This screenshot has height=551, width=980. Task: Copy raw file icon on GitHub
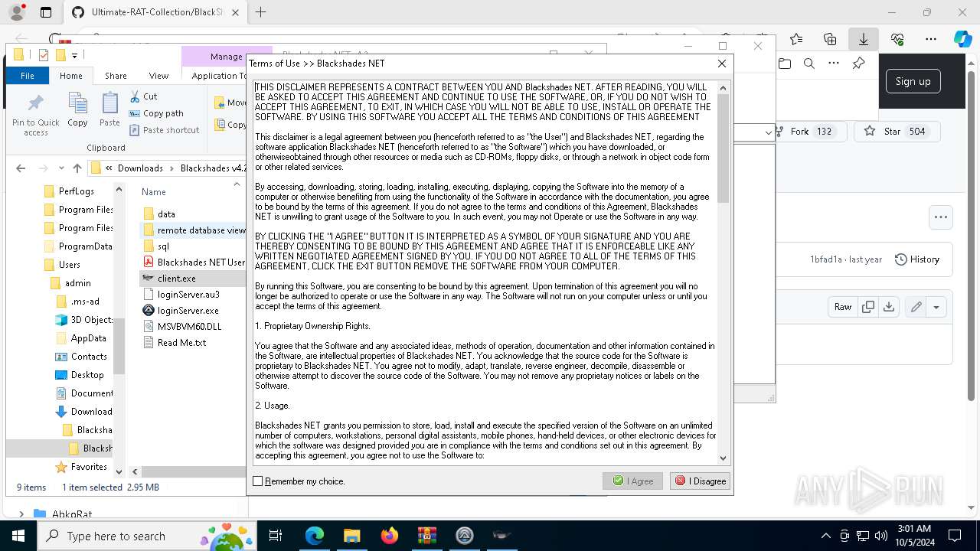point(867,307)
